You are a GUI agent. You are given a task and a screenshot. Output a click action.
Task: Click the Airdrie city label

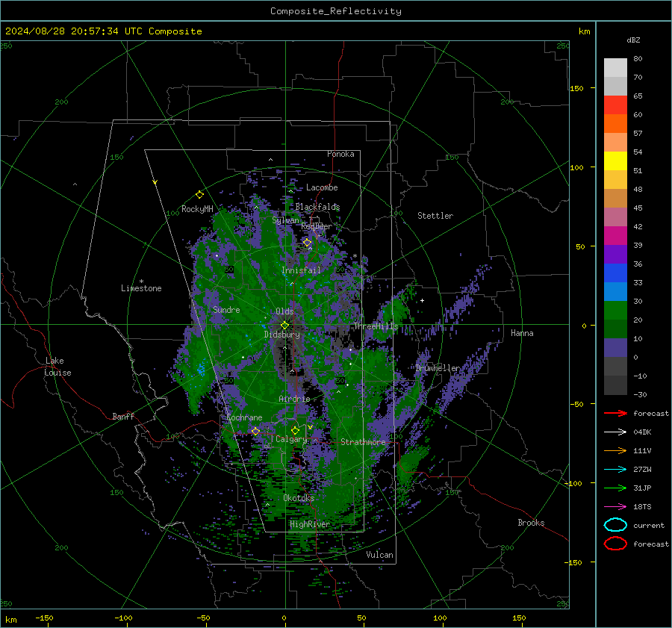pos(294,399)
